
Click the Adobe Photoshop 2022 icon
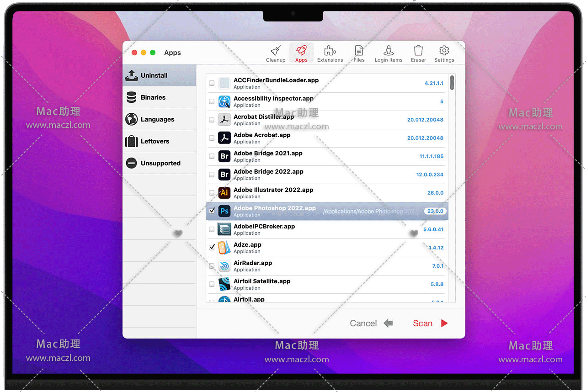tap(224, 211)
